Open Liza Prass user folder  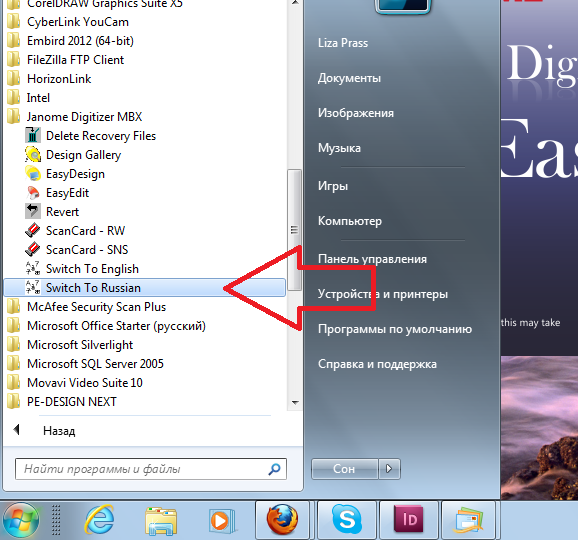pyautogui.click(x=343, y=43)
